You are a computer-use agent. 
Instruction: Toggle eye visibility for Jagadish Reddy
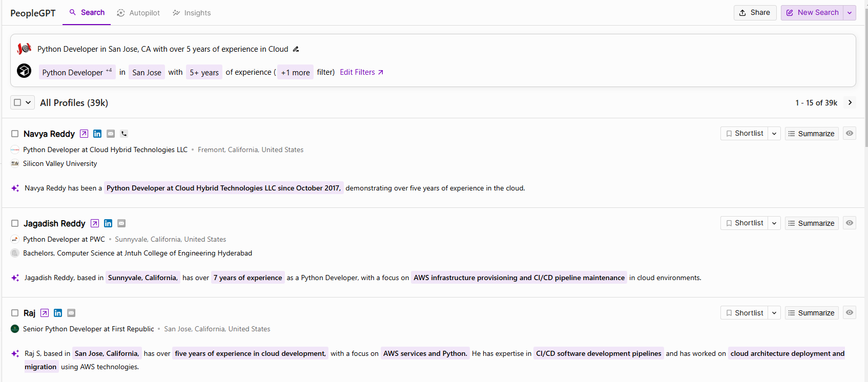point(850,223)
